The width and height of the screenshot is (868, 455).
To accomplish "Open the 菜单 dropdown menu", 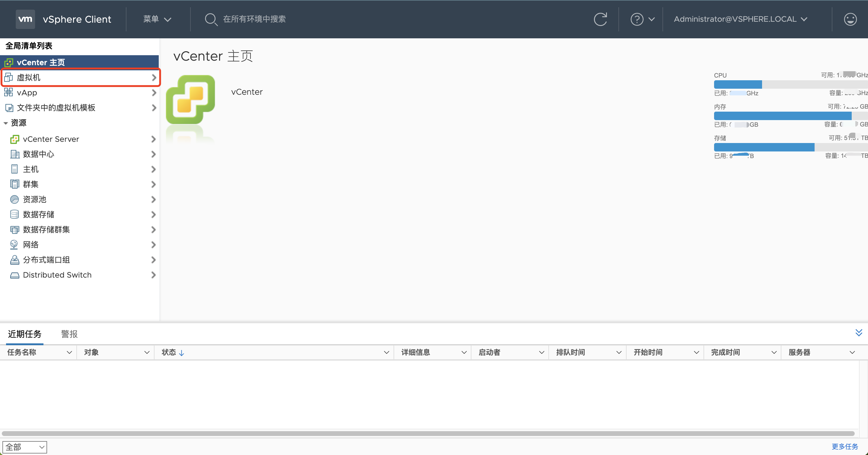I will 157,19.
